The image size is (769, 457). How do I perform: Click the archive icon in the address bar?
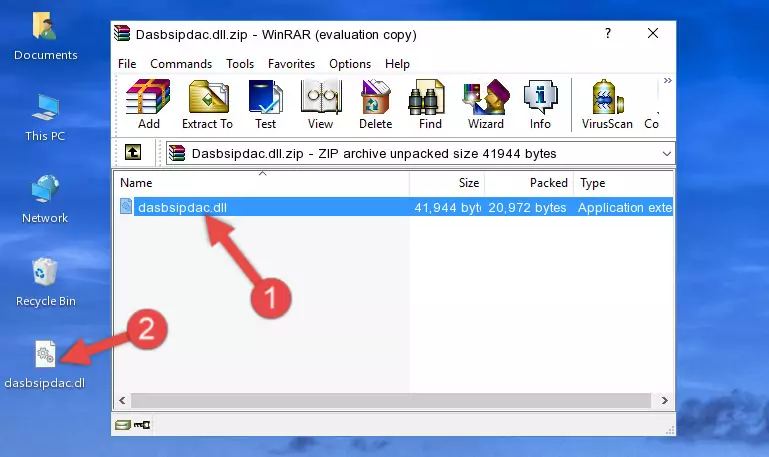pos(177,153)
